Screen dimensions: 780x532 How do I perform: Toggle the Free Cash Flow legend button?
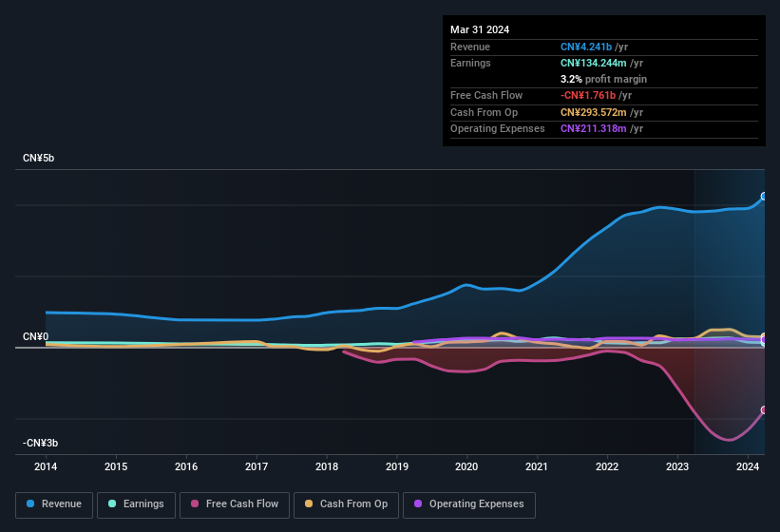(x=235, y=505)
